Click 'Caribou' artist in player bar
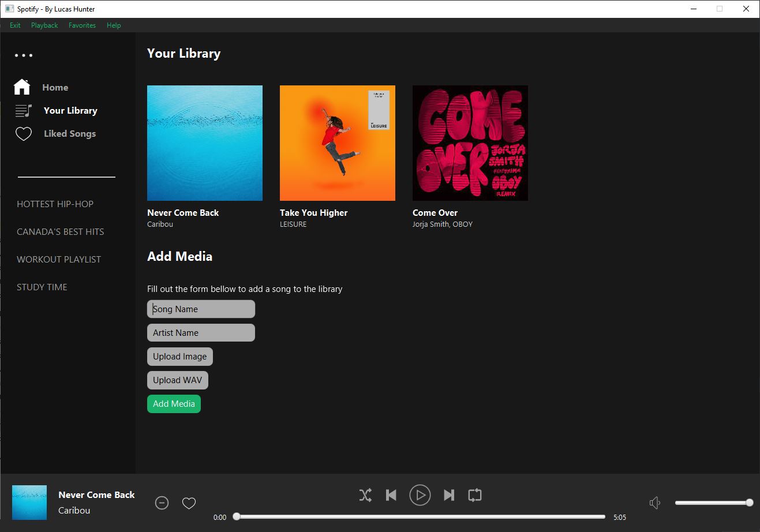Image resolution: width=760 pixels, height=532 pixels. coord(74,511)
